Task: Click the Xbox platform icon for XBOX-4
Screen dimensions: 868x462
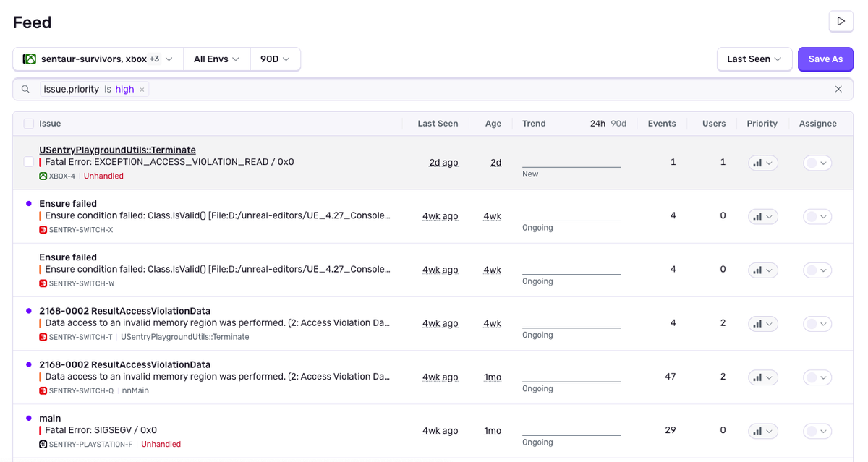Action: (x=43, y=176)
